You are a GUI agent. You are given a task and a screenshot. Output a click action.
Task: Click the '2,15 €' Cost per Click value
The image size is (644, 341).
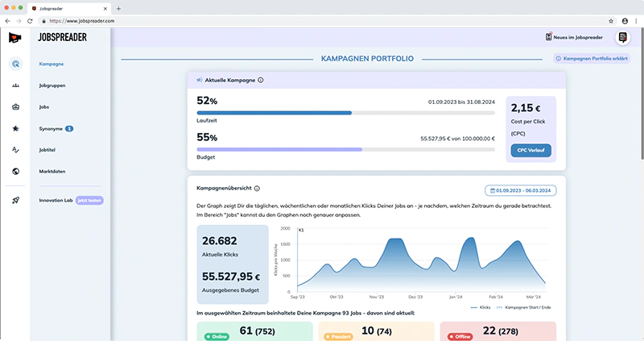pos(526,108)
